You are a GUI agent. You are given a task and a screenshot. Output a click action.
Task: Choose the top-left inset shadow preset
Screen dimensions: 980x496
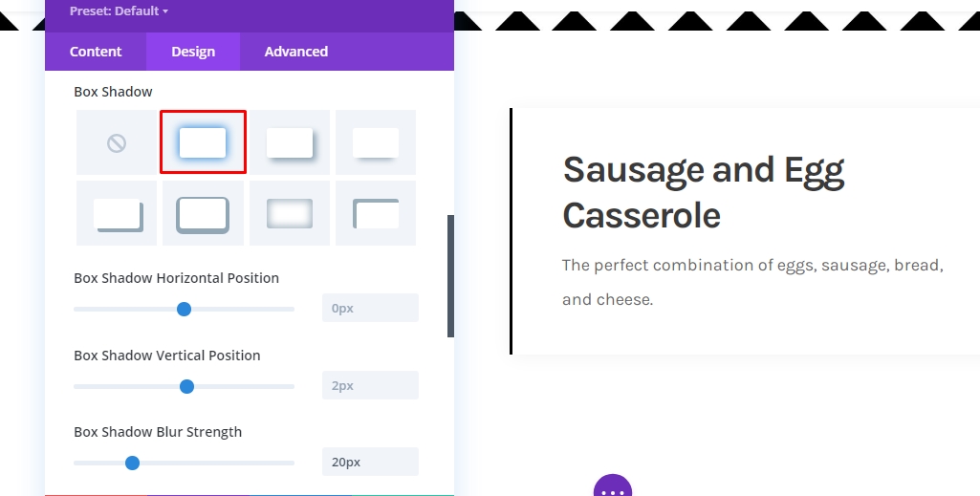click(376, 213)
